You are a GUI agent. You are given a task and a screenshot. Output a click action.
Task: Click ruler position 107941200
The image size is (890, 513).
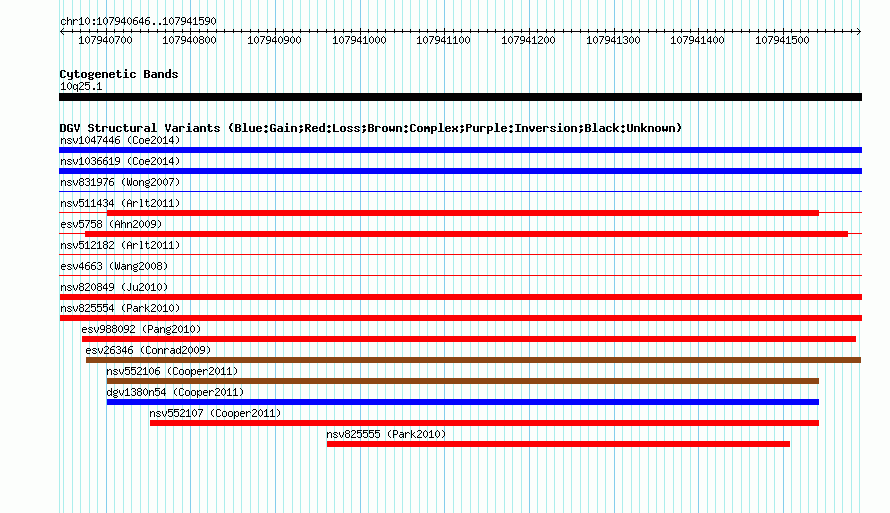click(528, 40)
